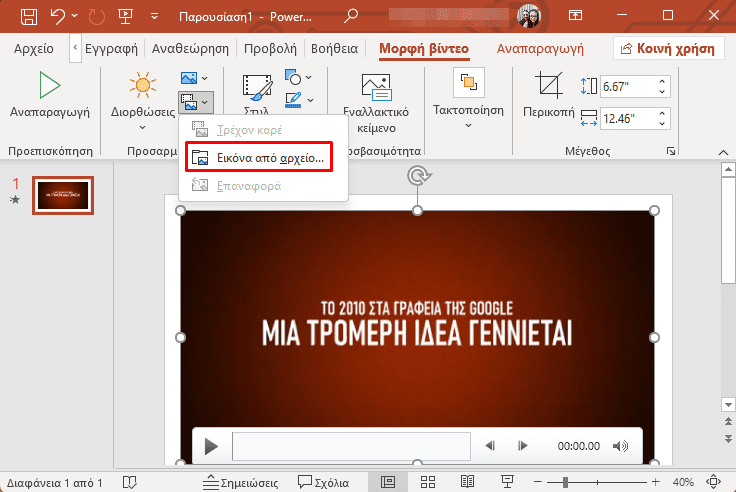
Task: Collapse the ribbon with the chevron
Action: point(723,152)
